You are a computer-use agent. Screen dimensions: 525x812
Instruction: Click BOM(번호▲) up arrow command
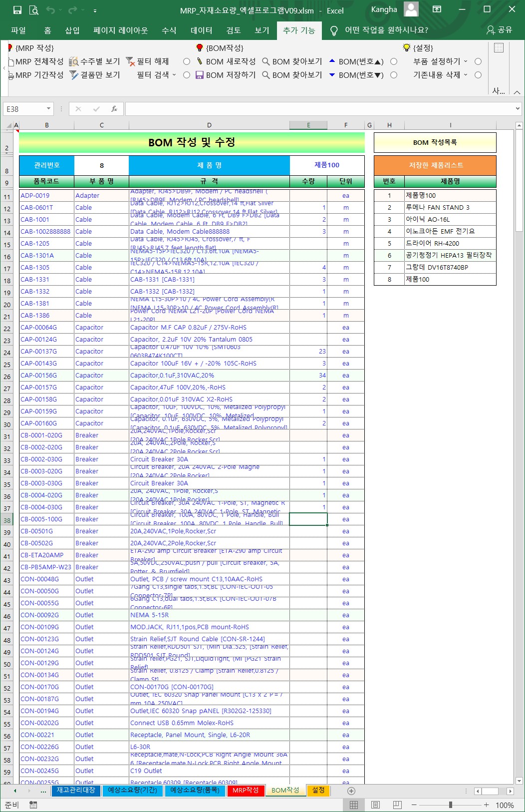point(356,61)
